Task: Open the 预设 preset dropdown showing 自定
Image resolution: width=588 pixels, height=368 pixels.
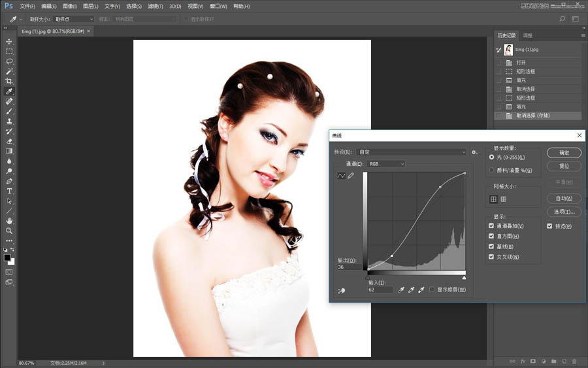Action: click(412, 152)
